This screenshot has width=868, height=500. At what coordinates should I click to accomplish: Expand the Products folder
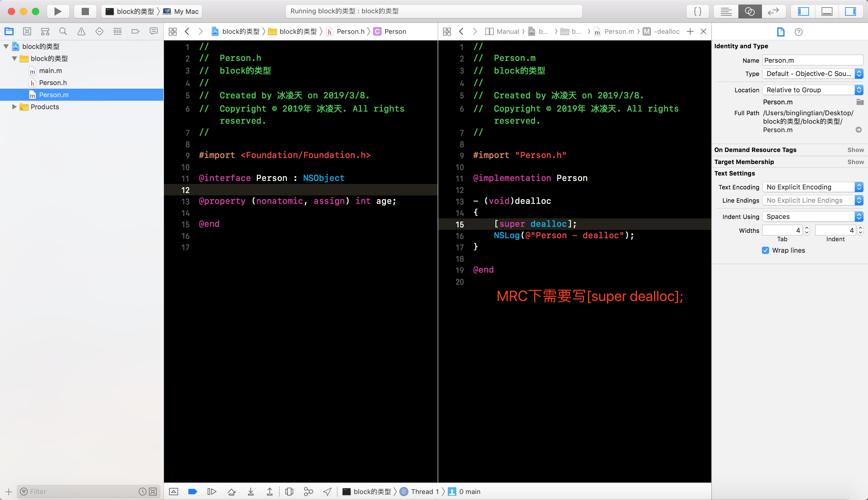(x=14, y=107)
